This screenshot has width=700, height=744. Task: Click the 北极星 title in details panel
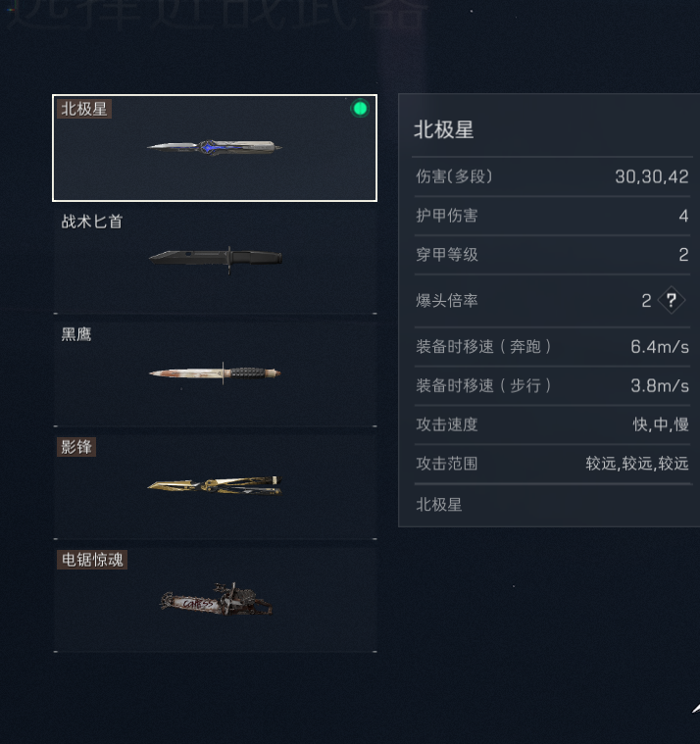[444, 129]
